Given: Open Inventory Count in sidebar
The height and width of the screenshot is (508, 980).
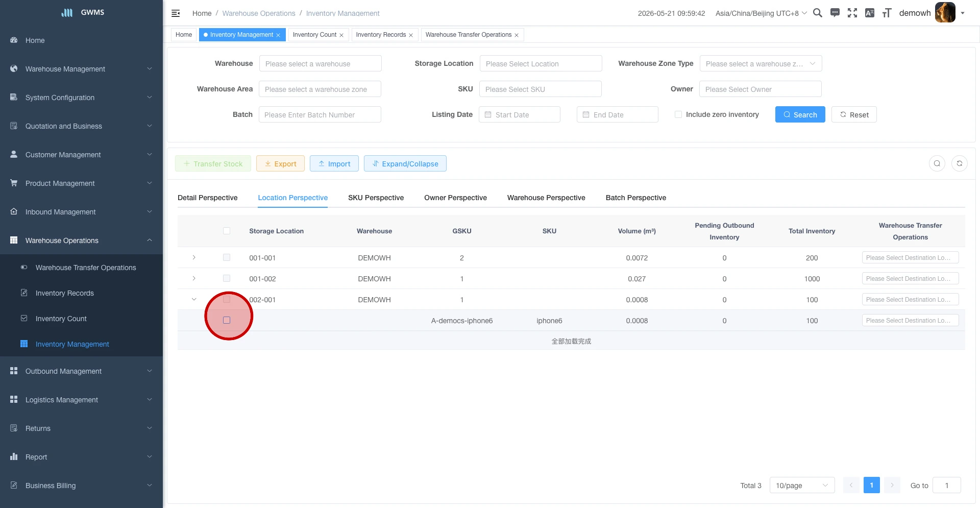Looking at the screenshot, I should pos(61,319).
